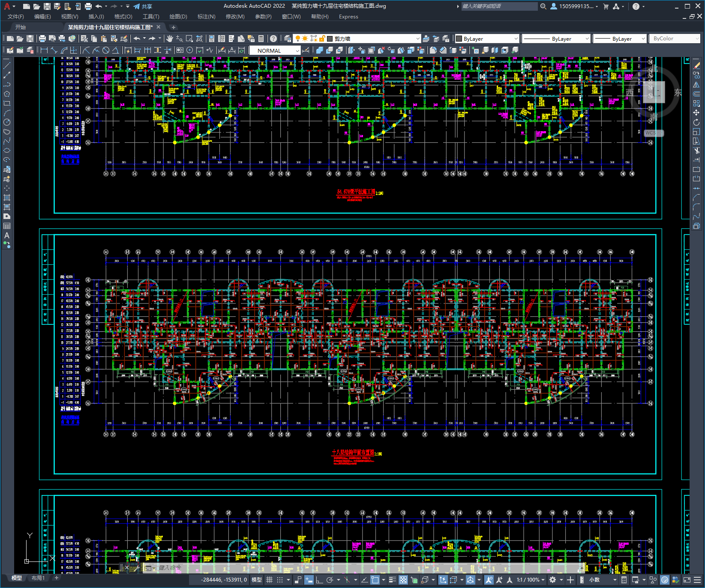The height and width of the screenshot is (588, 705).
Task: Activate the Hatch tool
Action: (x=7, y=198)
